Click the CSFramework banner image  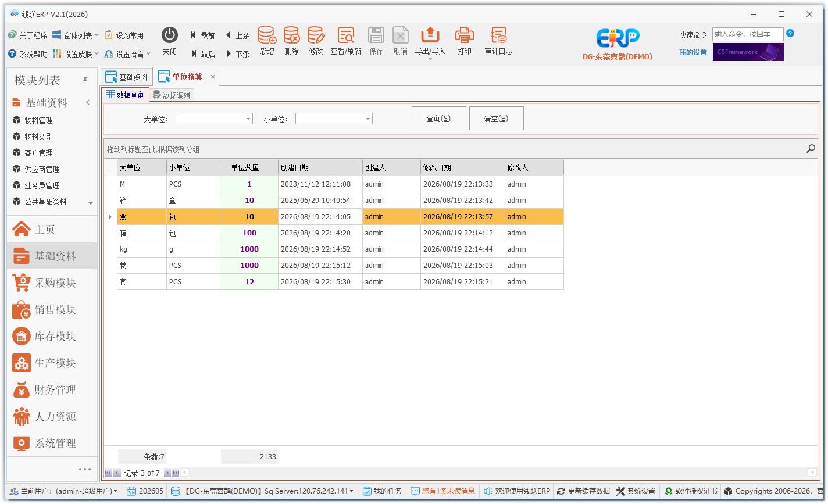pyautogui.click(x=748, y=52)
